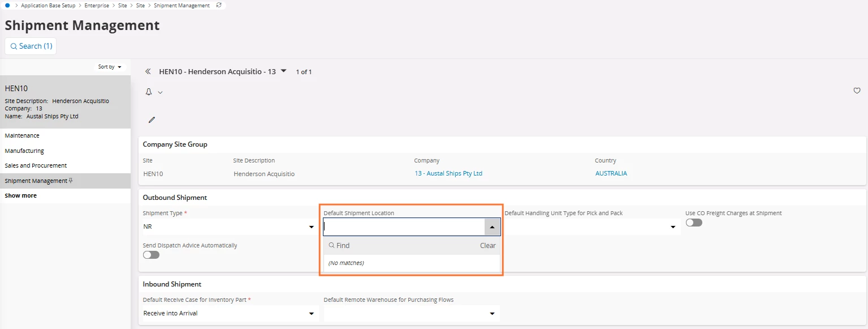Collapse the list panel with double chevron

point(148,72)
